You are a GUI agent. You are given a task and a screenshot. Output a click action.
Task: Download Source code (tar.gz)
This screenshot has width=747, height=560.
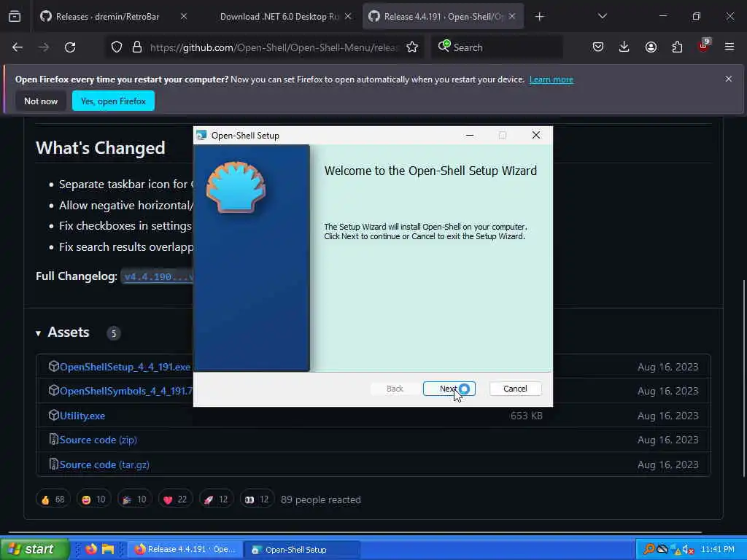point(104,464)
